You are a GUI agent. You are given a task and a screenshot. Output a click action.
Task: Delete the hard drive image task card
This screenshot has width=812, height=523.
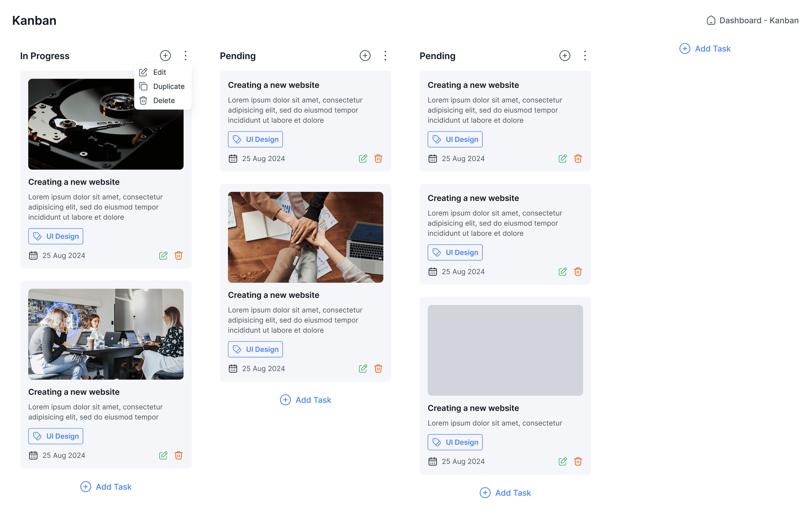tap(178, 256)
